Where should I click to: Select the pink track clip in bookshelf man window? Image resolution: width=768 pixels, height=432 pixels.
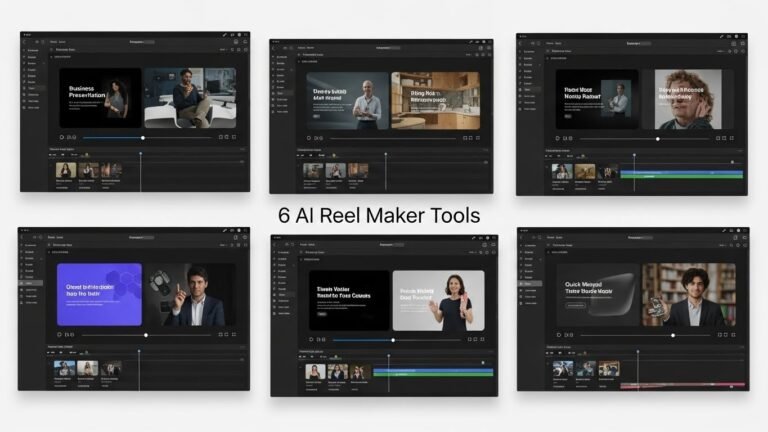[x=682, y=385]
